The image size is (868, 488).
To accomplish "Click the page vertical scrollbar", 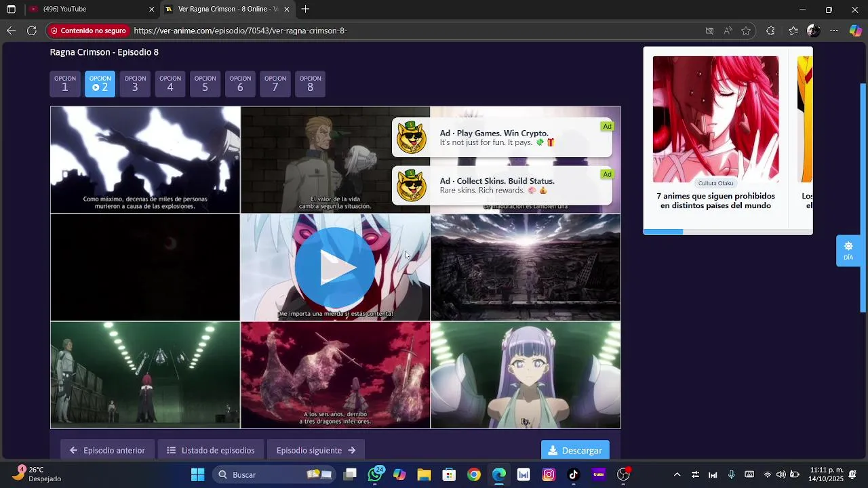I will pos(863,197).
